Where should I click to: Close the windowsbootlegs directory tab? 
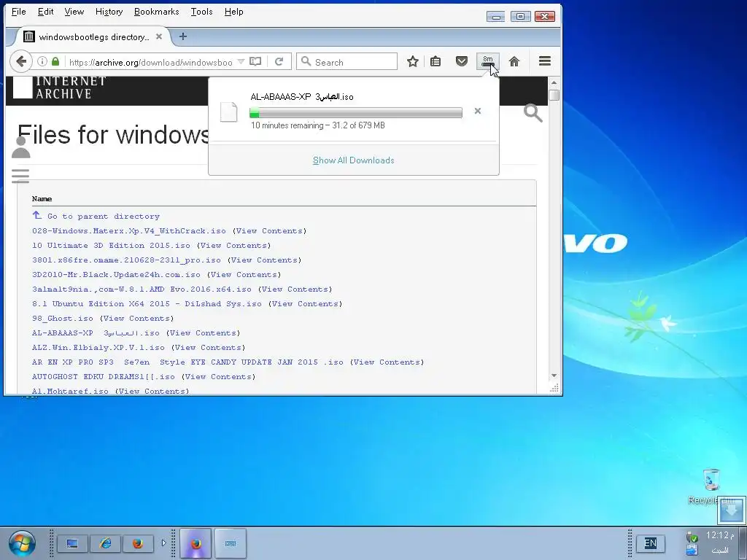[x=159, y=36]
